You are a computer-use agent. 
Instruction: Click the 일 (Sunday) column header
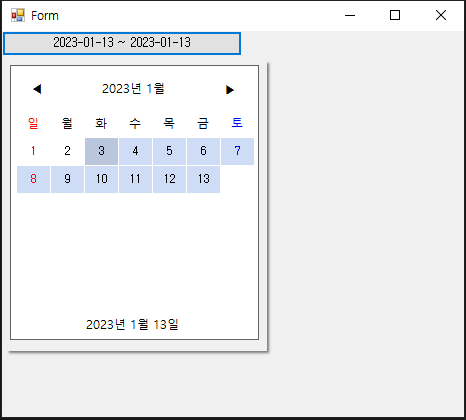pyautogui.click(x=33, y=123)
